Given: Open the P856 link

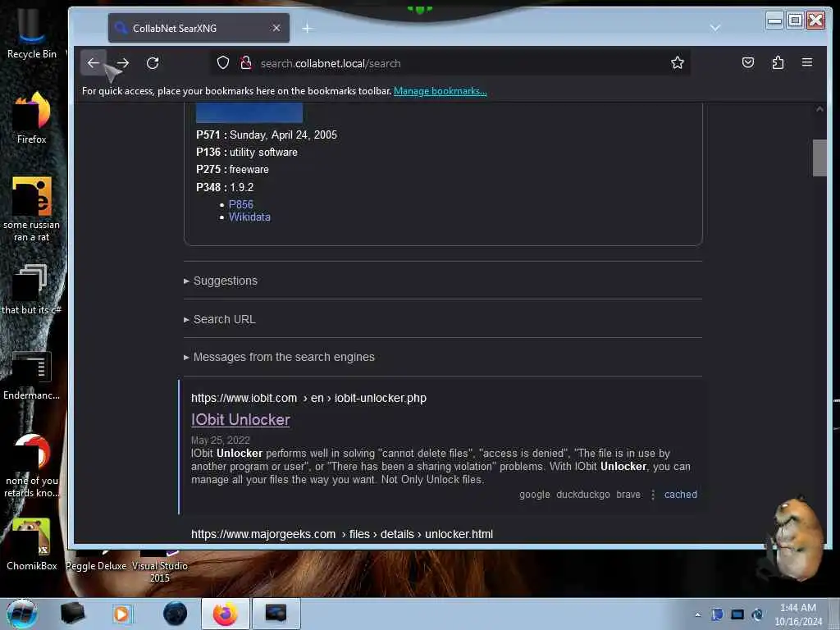Looking at the screenshot, I should (240, 204).
